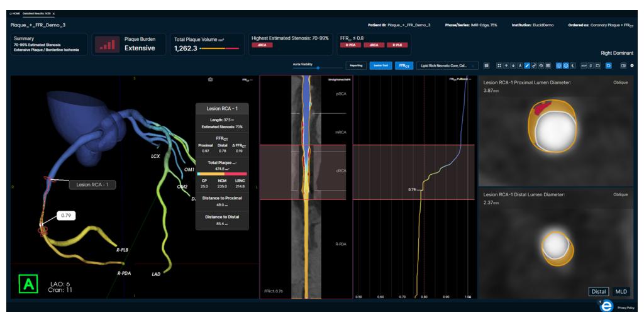
Task: Toggle the active blue pencil edit icon
Action: [527, 65]
